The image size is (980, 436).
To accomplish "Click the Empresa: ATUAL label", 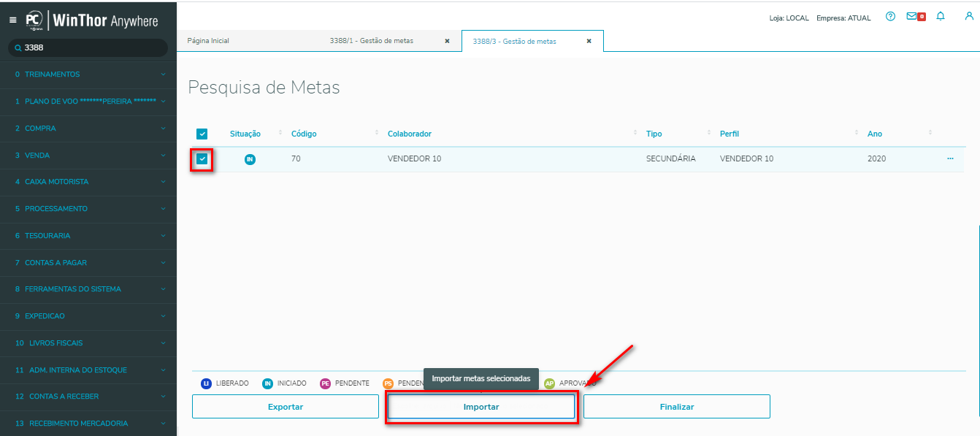I will pos(843,18).
